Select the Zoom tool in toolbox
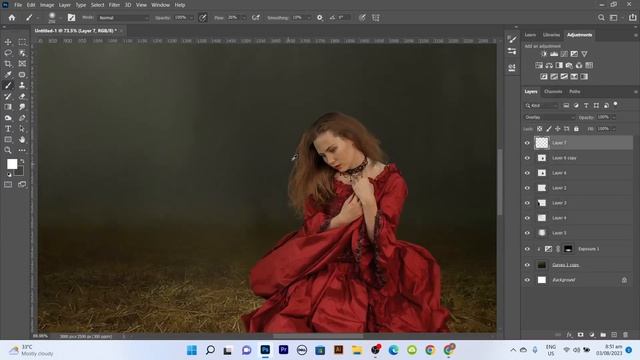640x360 pixels. click(x=8, y=150)
